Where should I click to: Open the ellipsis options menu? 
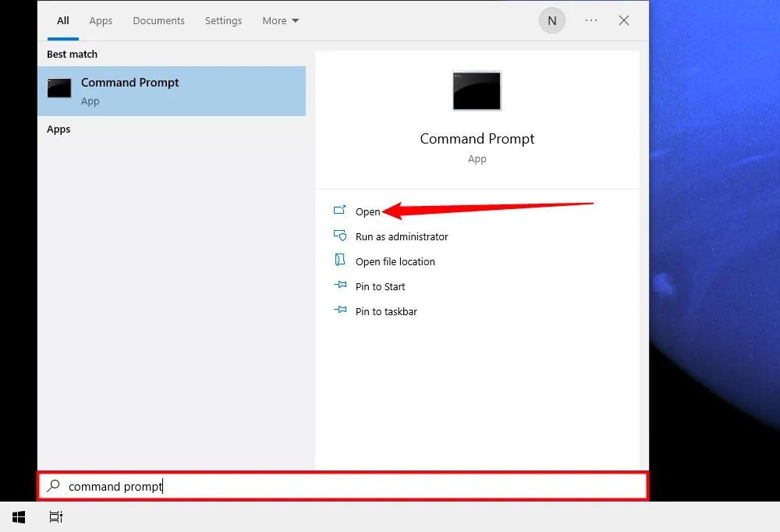pyautogui.click(x=590, y=20)
